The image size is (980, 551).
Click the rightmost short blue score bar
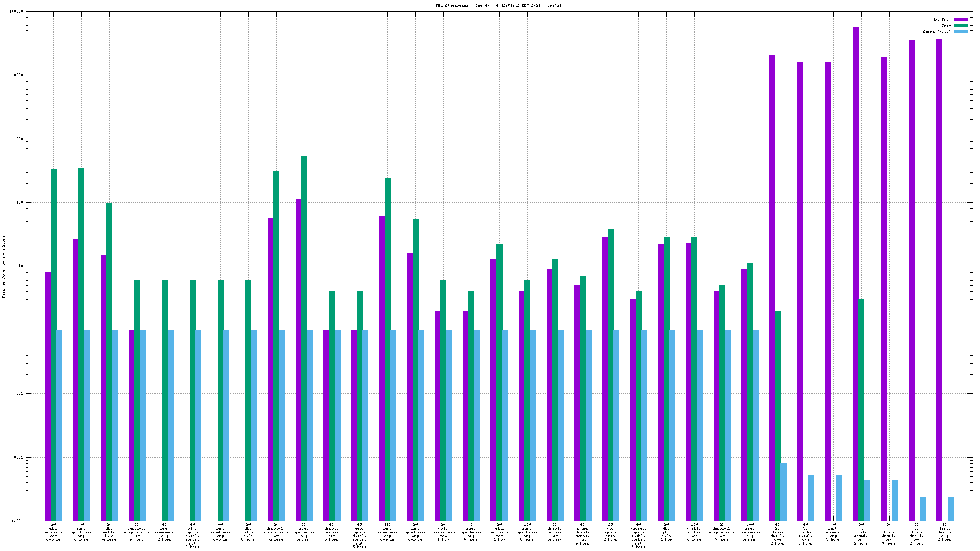tap(950, 509)
